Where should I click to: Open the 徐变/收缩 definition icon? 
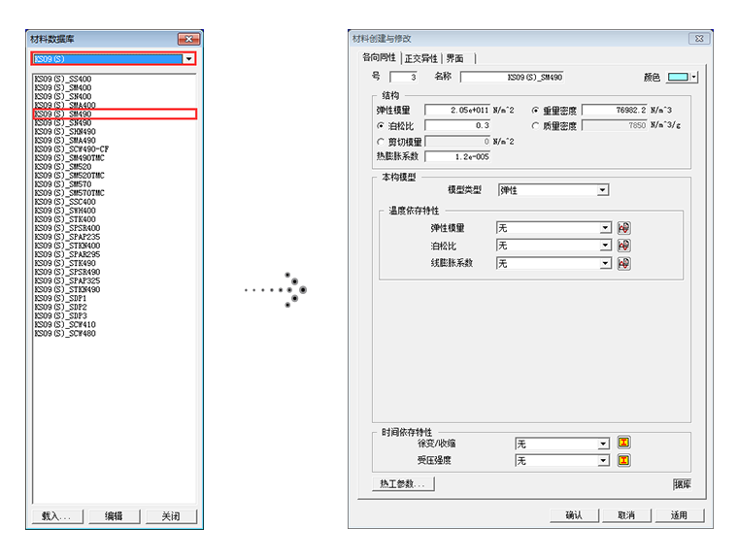[x=623, y=443]
